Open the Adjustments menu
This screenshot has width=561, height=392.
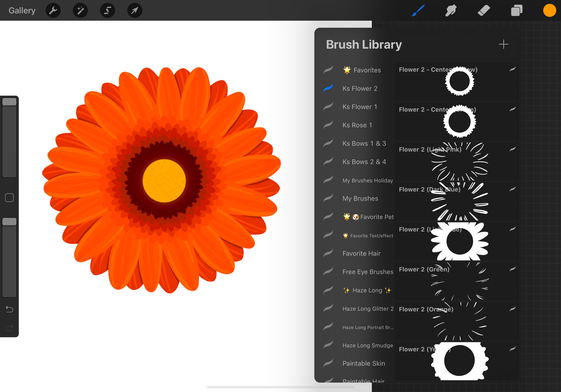(80, 10)
